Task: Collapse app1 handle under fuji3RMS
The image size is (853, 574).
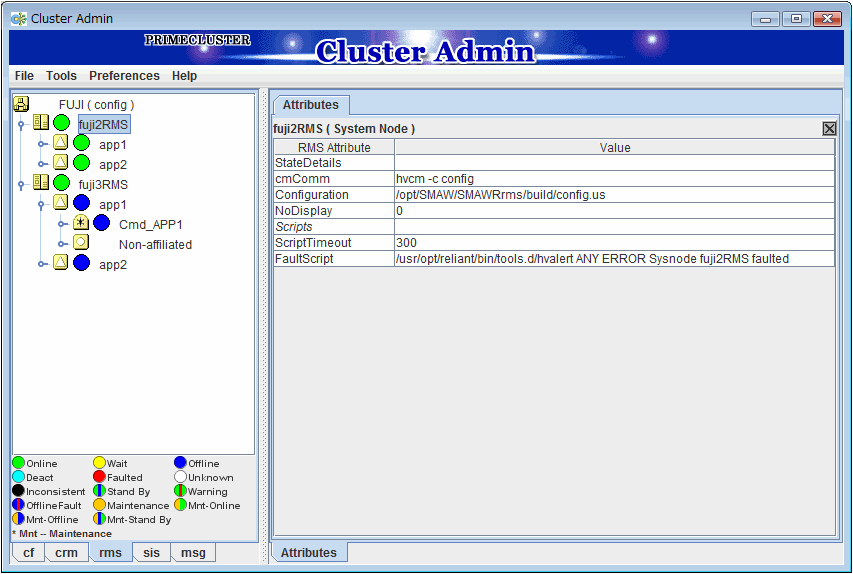Action: (x=41, y=205)
